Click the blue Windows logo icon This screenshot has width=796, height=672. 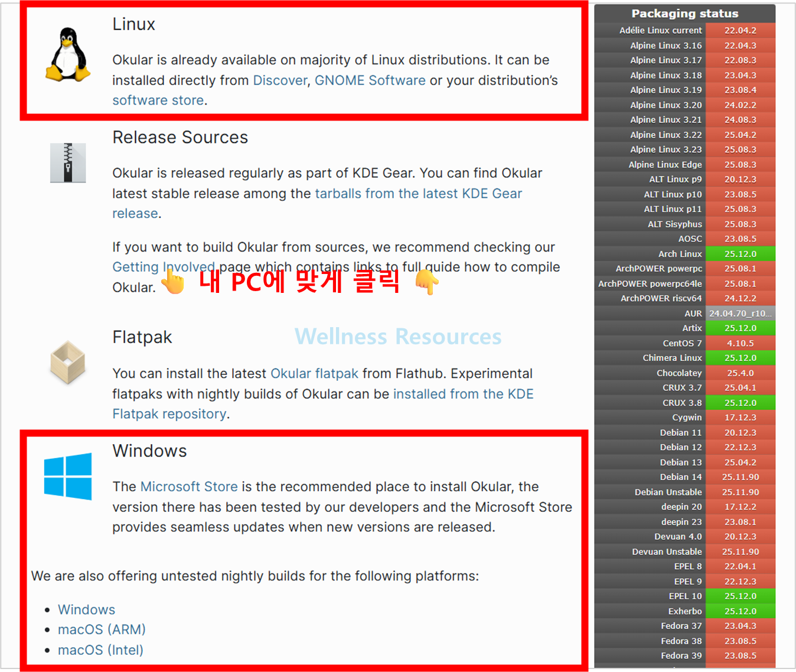[68, 476]
